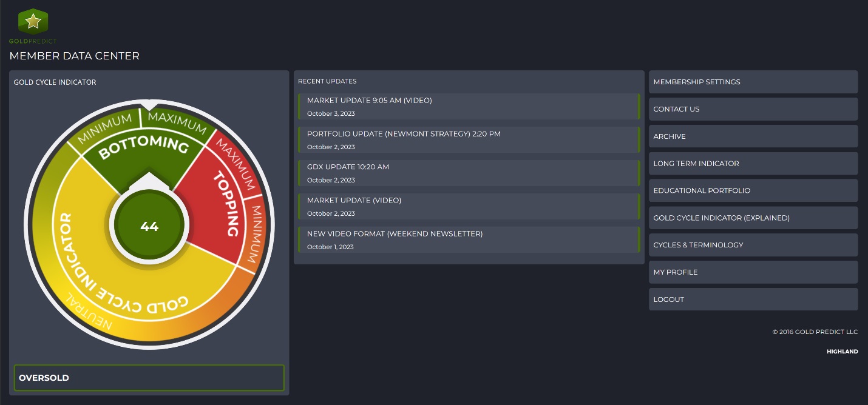The image size is (868, 405).
Task: Open the Archive section
Action: (753, 136)
